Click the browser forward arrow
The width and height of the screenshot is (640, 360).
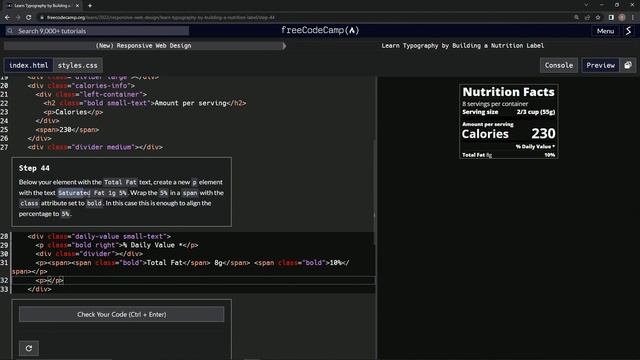point(18,18)
